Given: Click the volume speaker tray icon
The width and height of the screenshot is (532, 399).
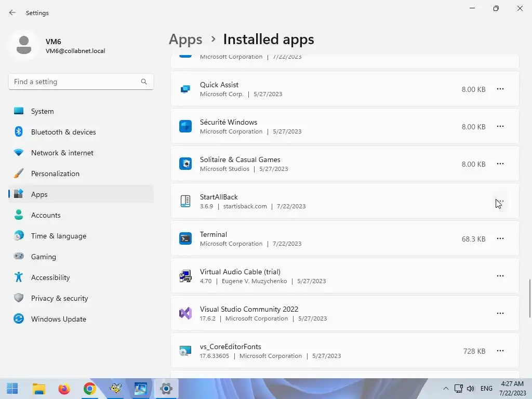Looking at the screenshot, I should (x=471, y=389).
